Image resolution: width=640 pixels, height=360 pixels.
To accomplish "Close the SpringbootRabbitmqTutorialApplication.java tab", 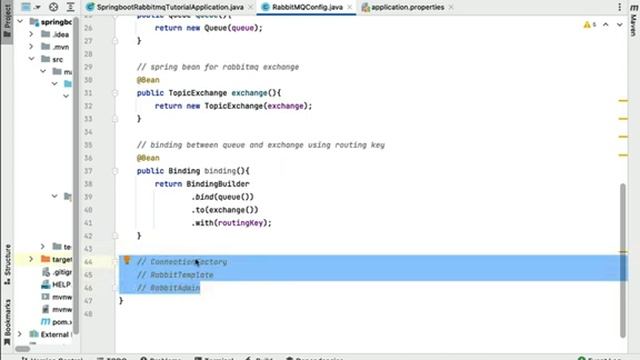I will point(250,7).
